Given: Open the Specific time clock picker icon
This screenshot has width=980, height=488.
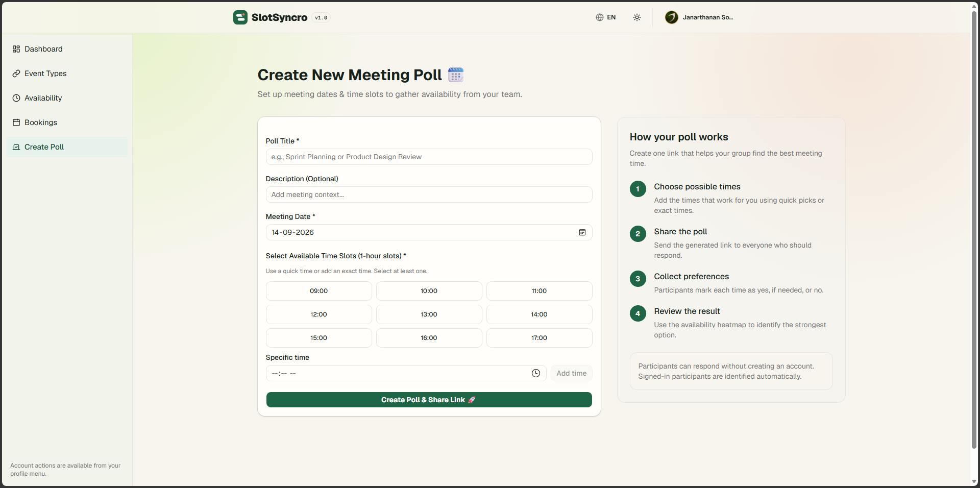Looking at the screenshot, I should tap(536, 373).
